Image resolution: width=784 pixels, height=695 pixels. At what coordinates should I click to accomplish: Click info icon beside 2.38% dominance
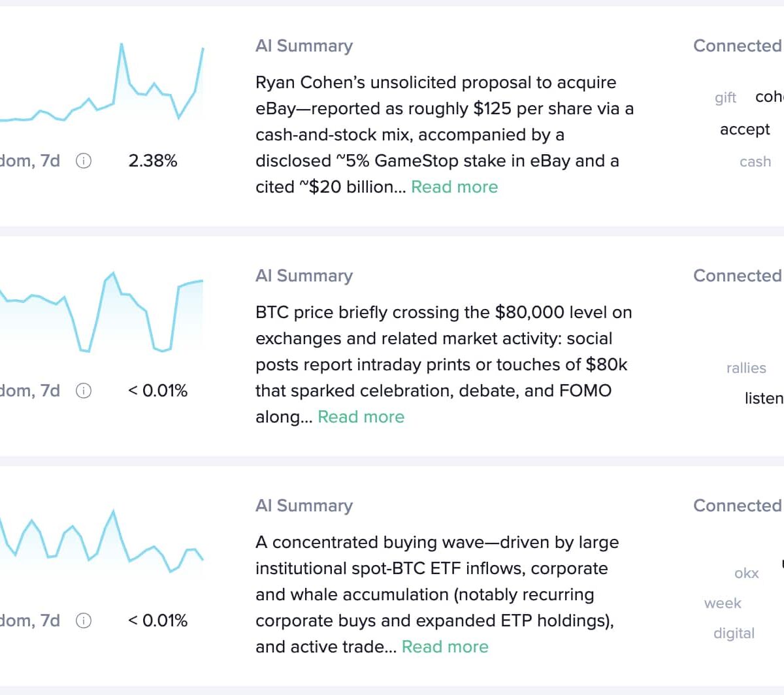[84, 161]
